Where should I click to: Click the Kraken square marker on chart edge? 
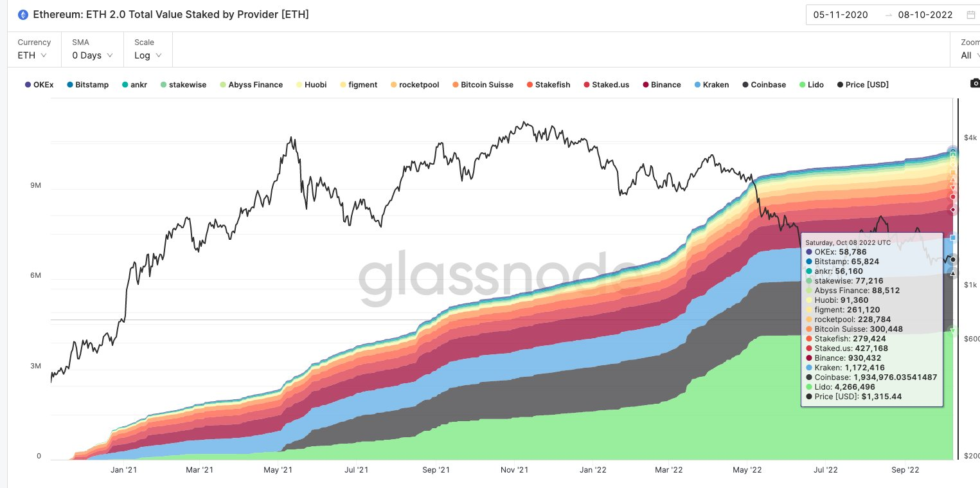[x=953, y=238]
